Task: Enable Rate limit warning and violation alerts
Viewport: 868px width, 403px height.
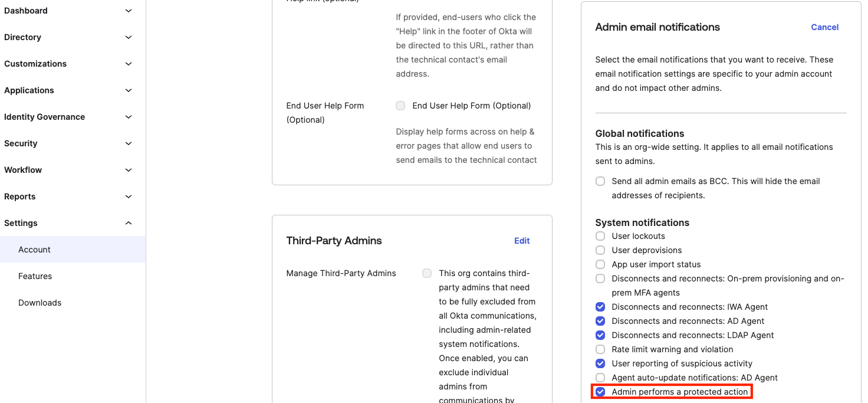Action: pyautogui.click(x=600, y=349)
